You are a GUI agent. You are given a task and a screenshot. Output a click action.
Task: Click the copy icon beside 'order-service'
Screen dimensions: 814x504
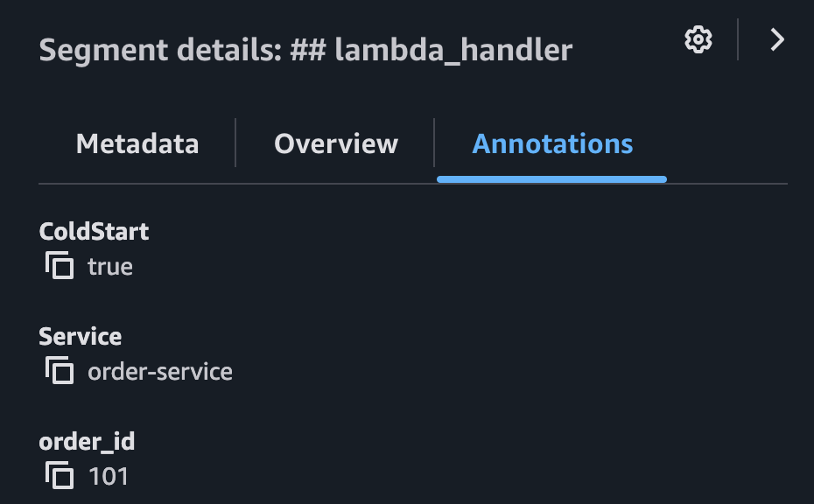point(60,371)
